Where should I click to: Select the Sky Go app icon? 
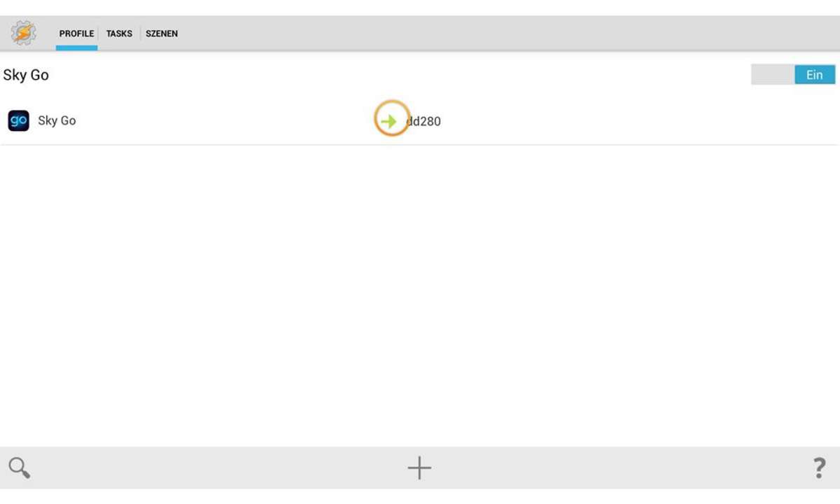tap(18, 120)
